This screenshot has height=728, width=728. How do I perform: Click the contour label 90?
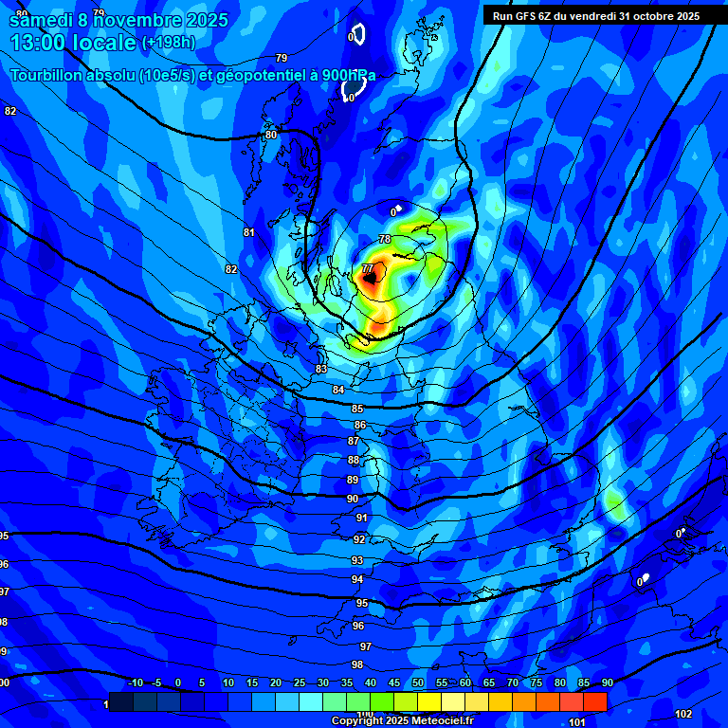[x=353, y=499]
